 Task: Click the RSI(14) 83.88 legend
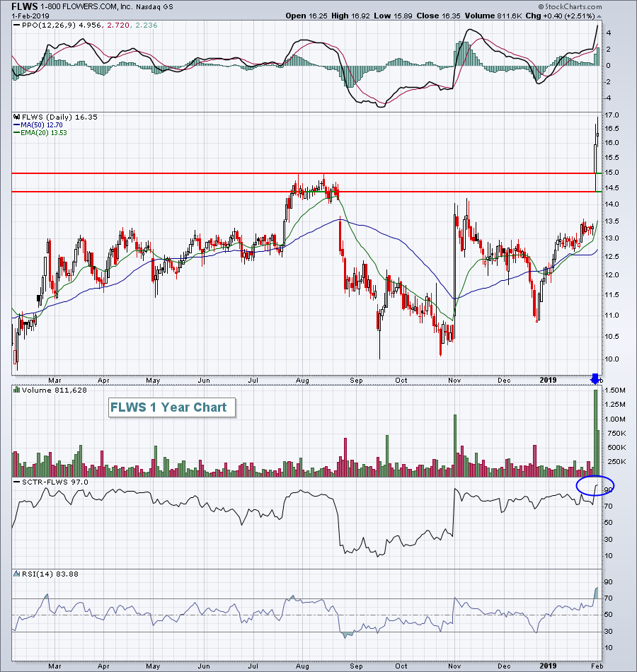[x=50, y=574]
